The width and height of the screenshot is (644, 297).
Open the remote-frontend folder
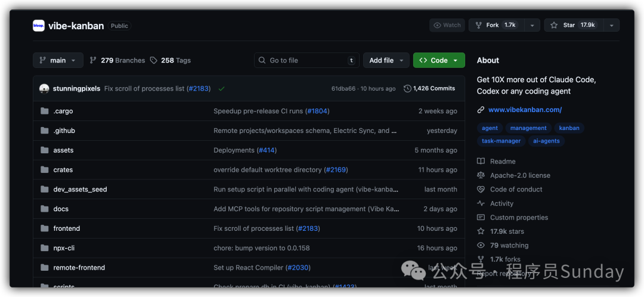click(79, 267)
